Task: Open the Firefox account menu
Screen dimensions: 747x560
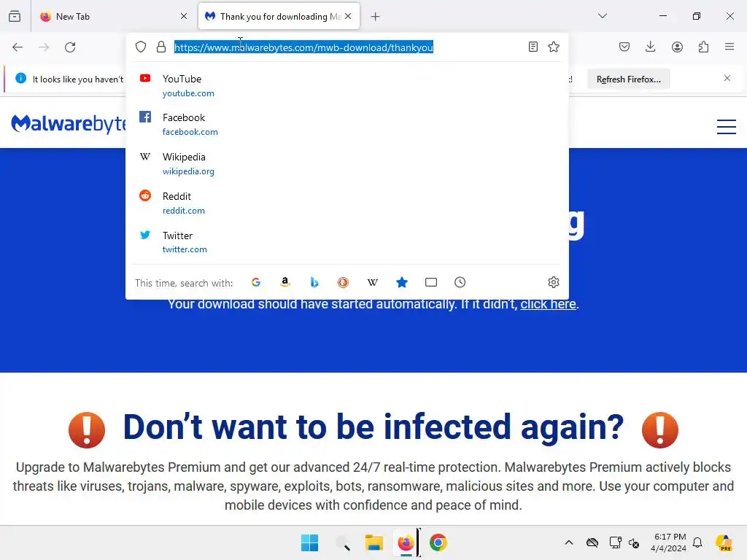Action: pyautogui.click(x=677, y=47)
